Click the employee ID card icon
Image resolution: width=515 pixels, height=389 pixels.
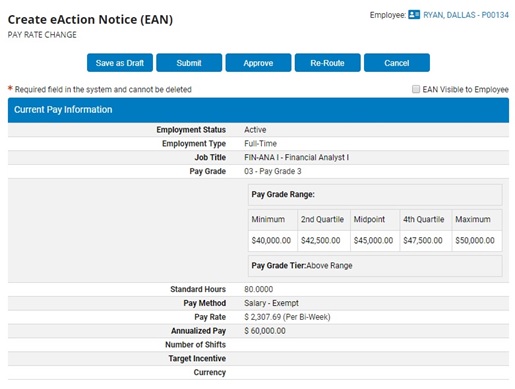(414, 15)
